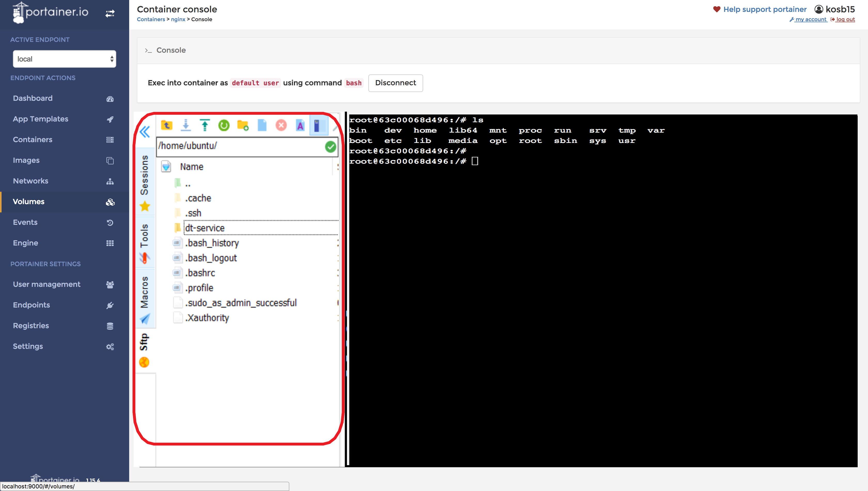Open the Volumes section in the sidebar
Image resolution: width=868 pixels, height=491 pixels.
click(x=28, y=202)
